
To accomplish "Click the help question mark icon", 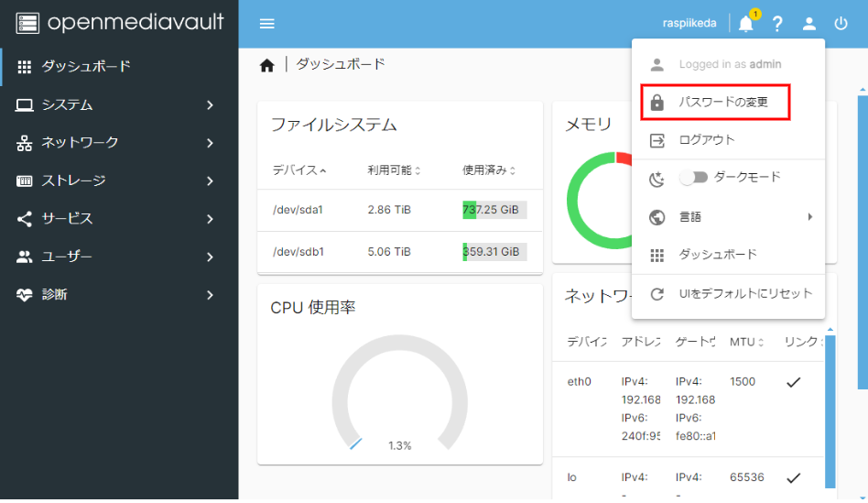I will point(777,24).
